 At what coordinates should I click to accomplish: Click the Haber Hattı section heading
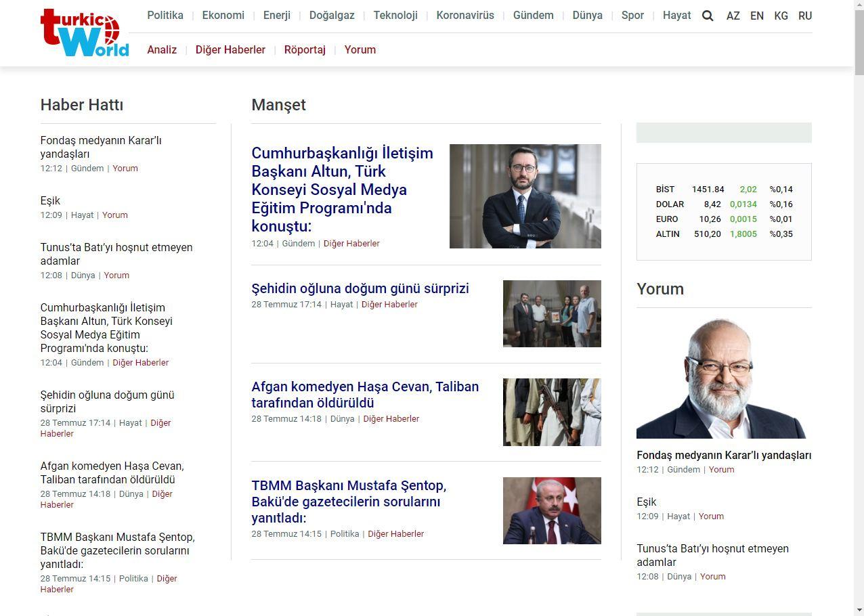(82, 105)
